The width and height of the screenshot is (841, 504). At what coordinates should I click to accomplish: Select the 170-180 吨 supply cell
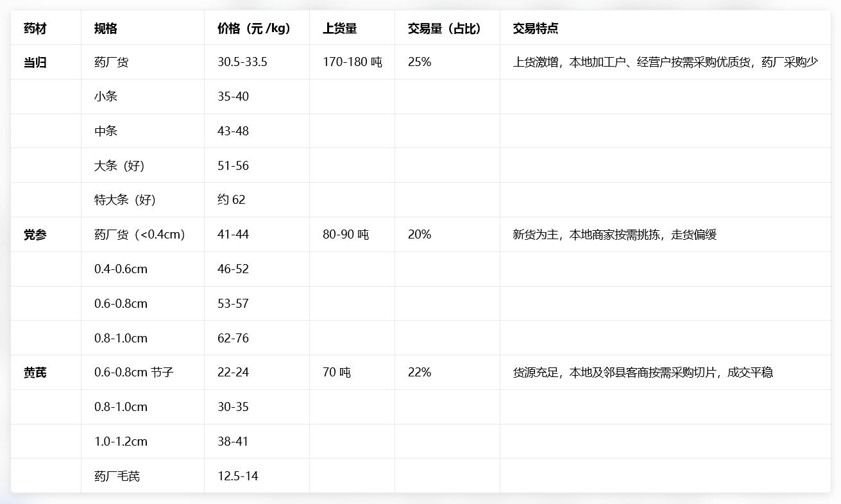coord(352,62)
